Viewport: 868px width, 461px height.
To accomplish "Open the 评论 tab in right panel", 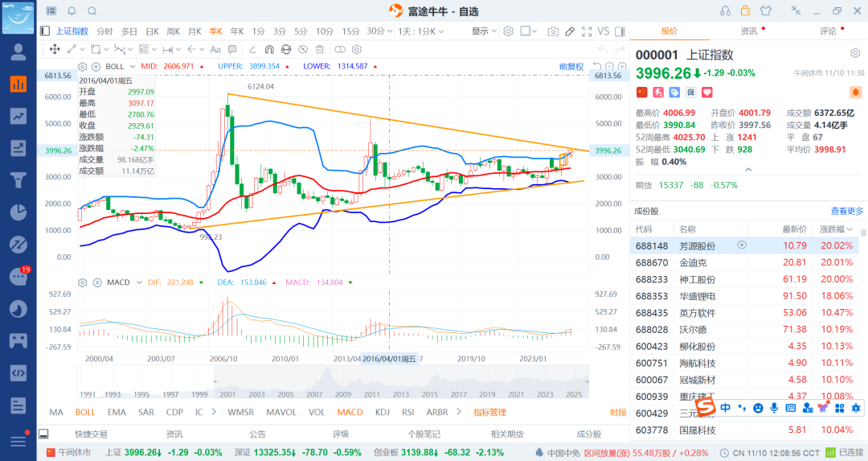I will click(x=828, y=31).
